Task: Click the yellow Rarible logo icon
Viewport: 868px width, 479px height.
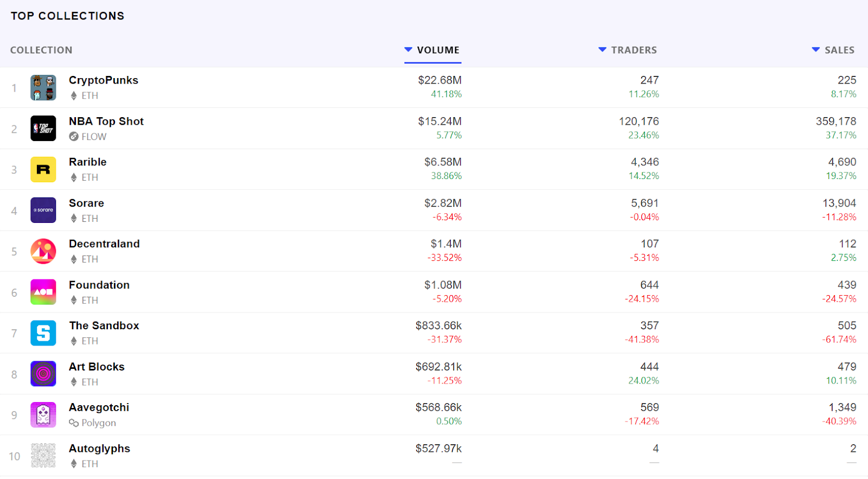Action: [x=43, y=170]
